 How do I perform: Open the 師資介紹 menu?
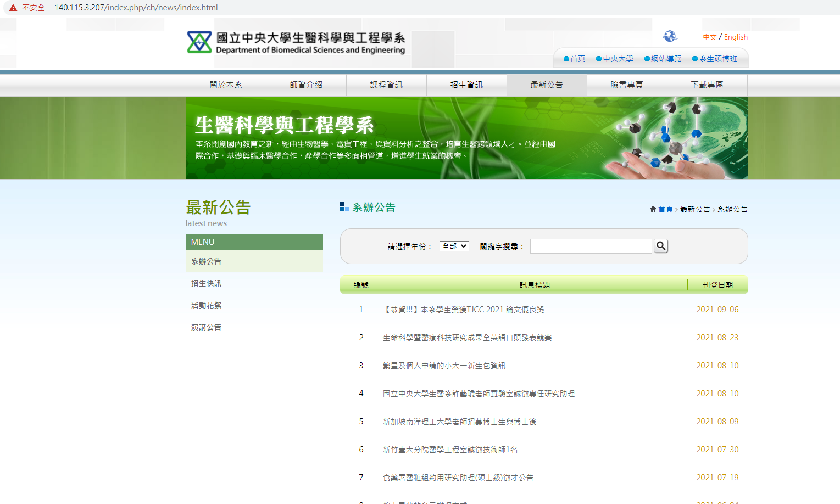click(x=306, y=85)
